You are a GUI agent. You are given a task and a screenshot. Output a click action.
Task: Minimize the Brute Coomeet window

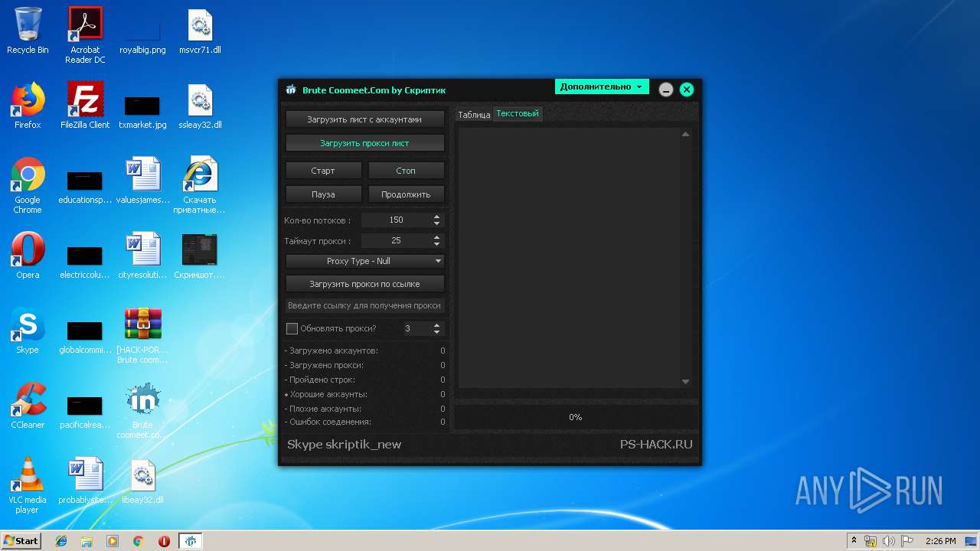pos(666,90)
